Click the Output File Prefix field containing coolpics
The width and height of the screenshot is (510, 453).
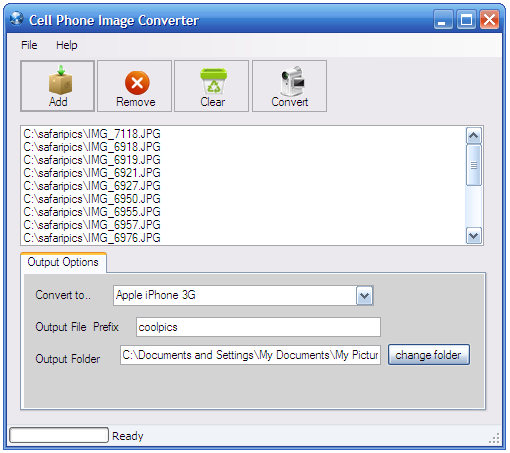pos(258,327)
